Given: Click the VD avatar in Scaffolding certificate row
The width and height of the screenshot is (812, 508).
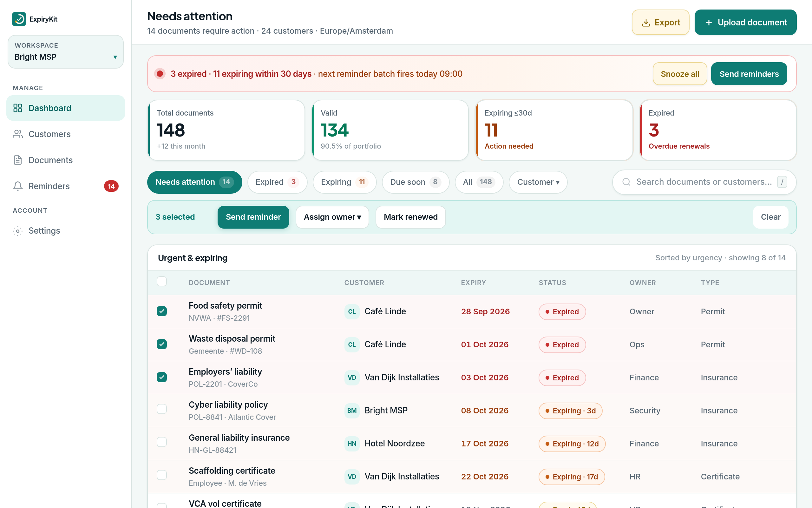Looking at the screenshot, I should (352, 477).
